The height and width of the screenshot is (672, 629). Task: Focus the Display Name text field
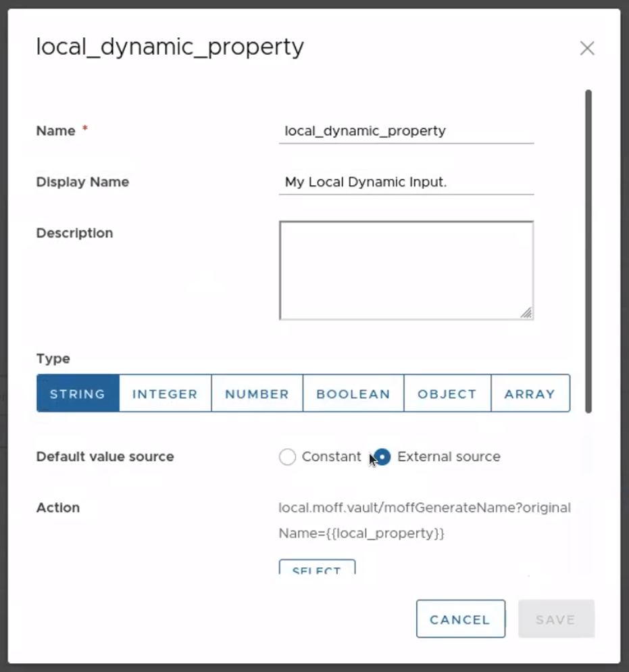pyautogui.click(x=405, y=183)
